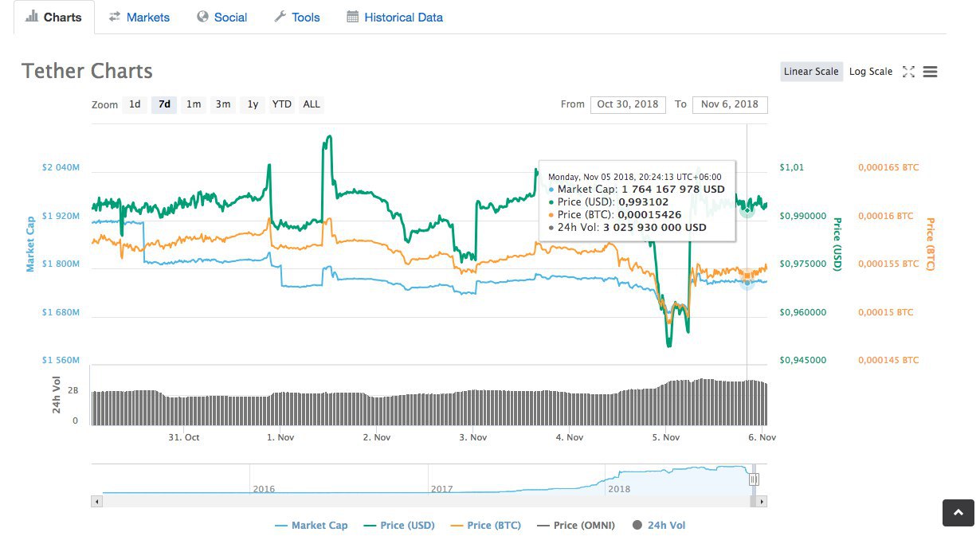Click the exchange arrows icon beside Markets
This screenshot has height=536, width=980.
coord(115,17)
